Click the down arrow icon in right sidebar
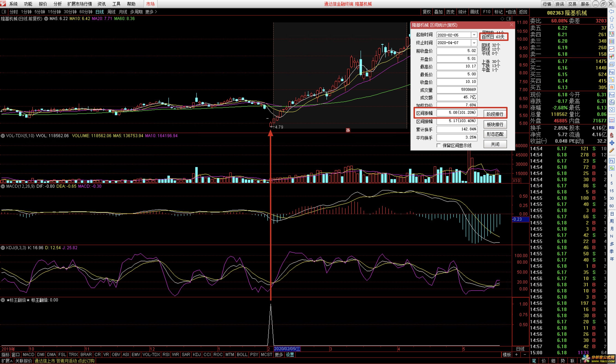The image size is (616, 364). point(612,26)
